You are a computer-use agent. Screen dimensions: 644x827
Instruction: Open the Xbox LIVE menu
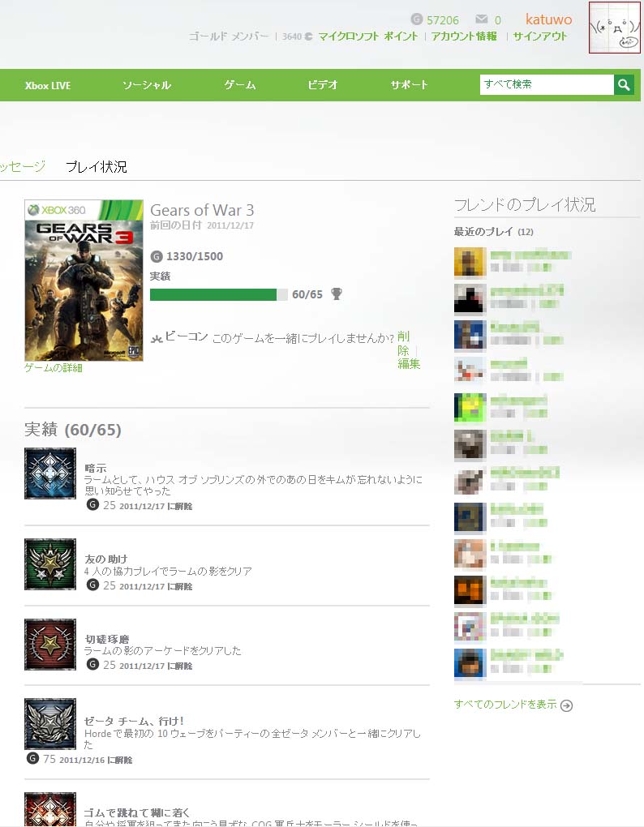click(x=48, y=85)
